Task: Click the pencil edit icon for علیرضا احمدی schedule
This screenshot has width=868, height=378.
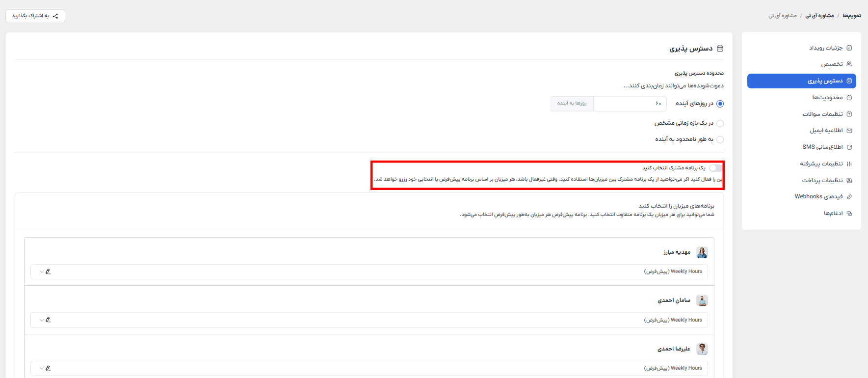Action: coord(48,368)
